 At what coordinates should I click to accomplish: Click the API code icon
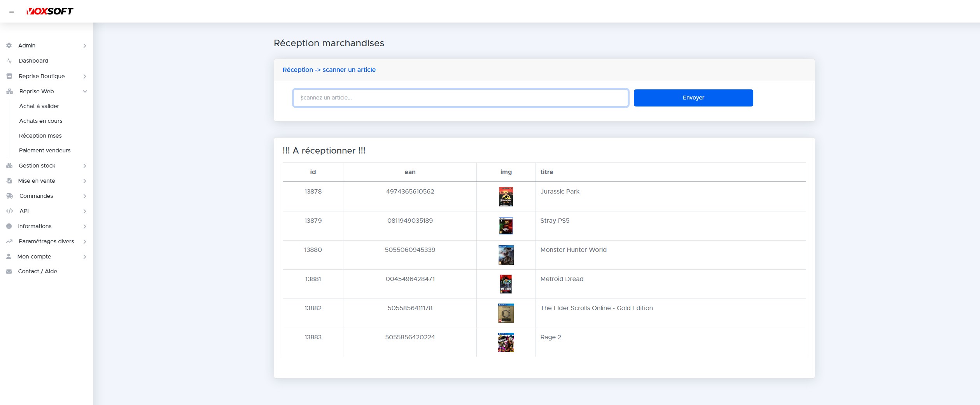pyautogui.click(x=9, y=211)
